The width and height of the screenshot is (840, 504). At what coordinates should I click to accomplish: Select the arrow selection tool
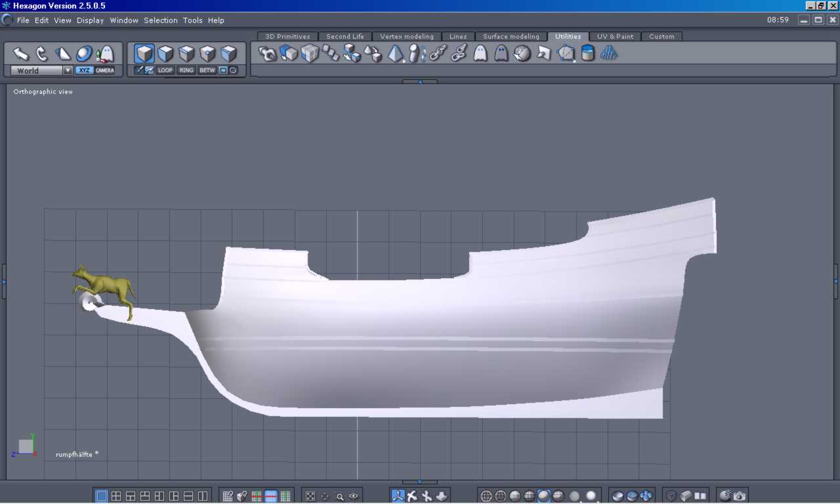(21, 53)
